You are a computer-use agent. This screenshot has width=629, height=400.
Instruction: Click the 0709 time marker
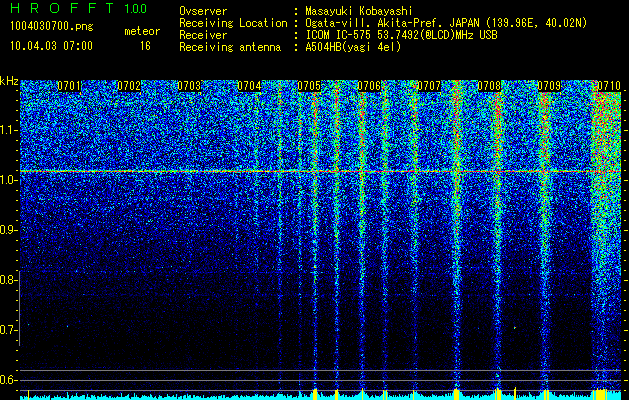(549, 86)
